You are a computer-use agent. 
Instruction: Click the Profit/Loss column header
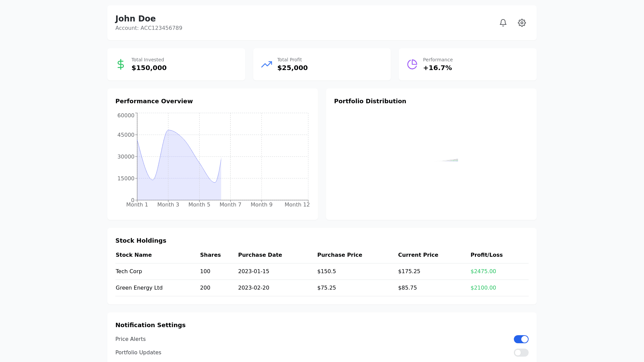[486, 255]
